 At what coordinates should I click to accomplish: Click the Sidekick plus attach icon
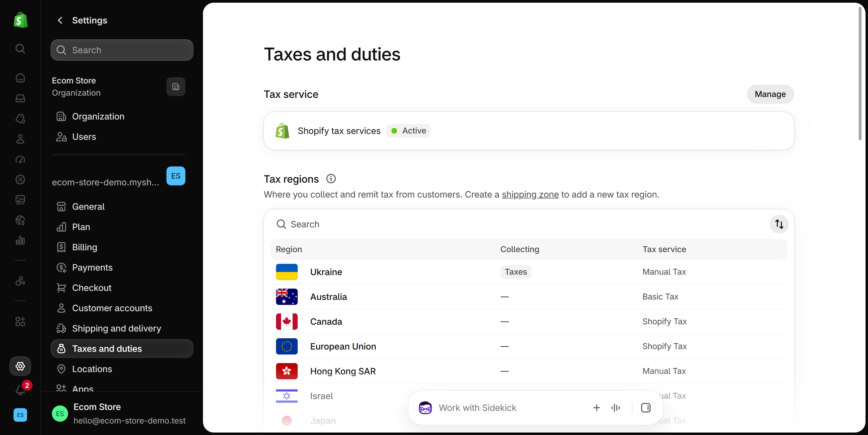pos(596,408)
